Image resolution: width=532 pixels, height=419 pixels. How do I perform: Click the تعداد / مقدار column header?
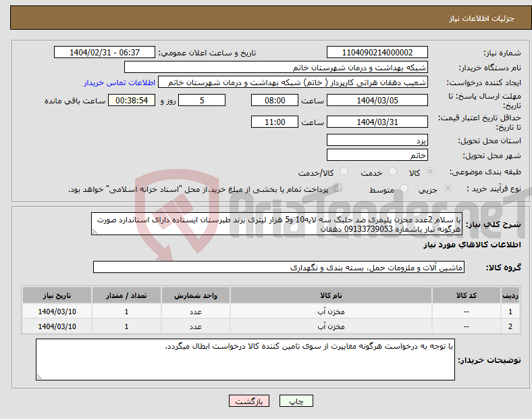click(x=126, y=295)
